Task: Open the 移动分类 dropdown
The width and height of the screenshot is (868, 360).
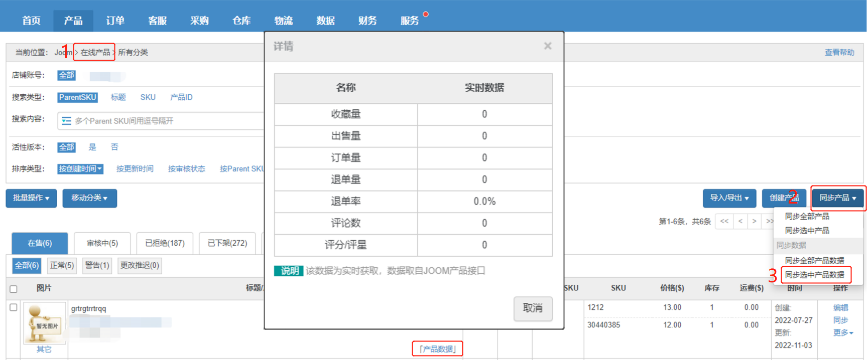Action: (x=89, y=198)
